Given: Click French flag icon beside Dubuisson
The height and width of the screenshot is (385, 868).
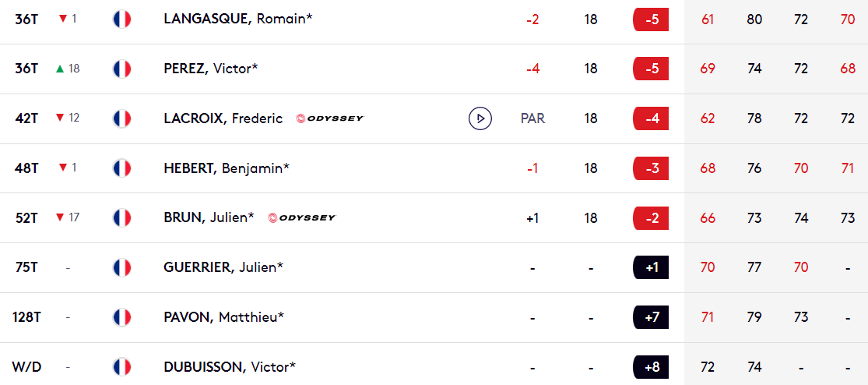Looking at the screenshot, I should point(121,367).
